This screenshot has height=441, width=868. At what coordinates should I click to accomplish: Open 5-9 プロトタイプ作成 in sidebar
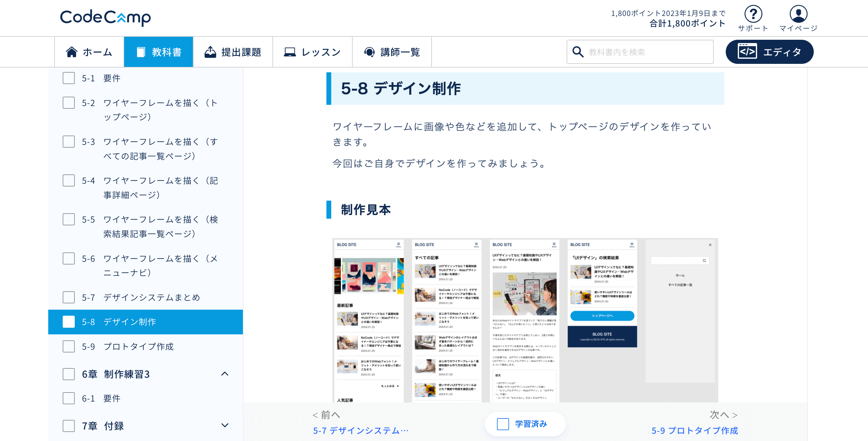pos(138,346)
